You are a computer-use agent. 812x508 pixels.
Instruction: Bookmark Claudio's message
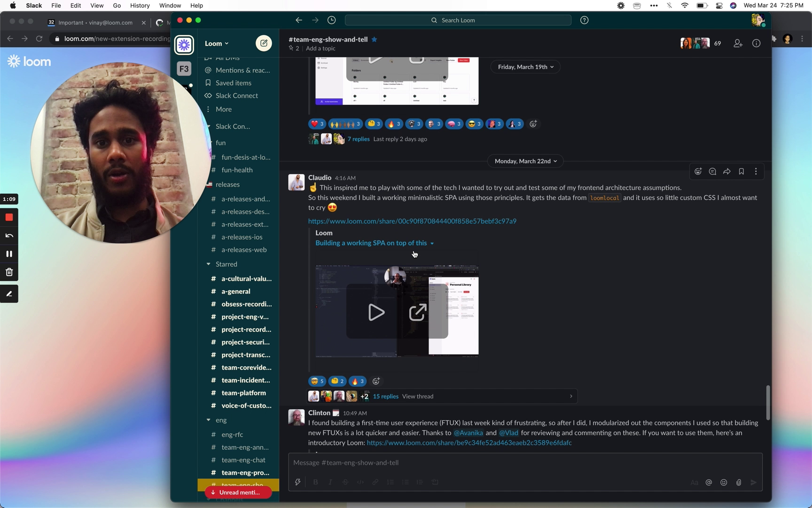(742, 172)
